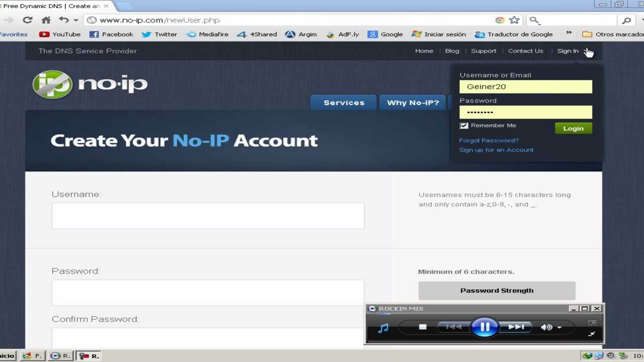Open the Traductor de Google bookmark

(x=514, y=34)
